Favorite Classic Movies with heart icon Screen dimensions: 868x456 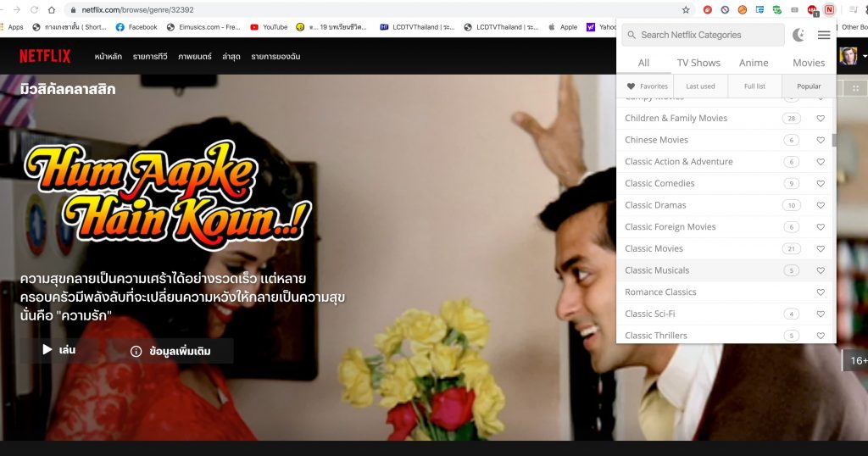(821, 249)
